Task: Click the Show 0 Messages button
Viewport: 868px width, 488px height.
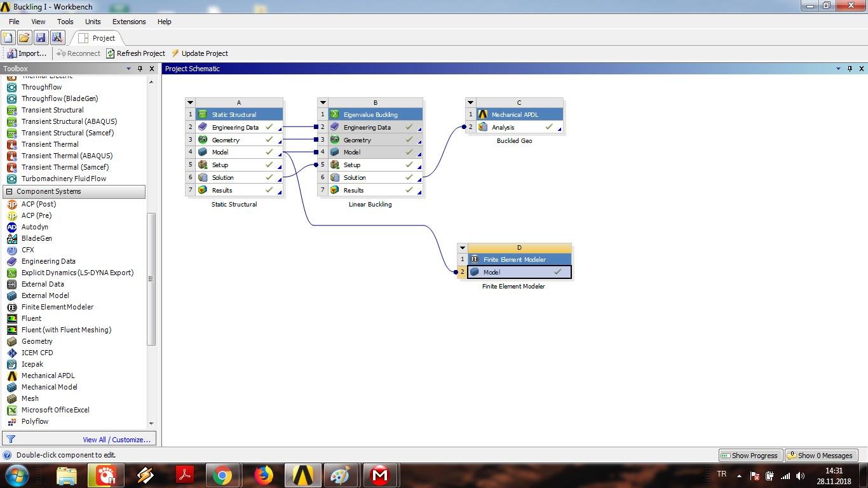Action: pos(821,456)
